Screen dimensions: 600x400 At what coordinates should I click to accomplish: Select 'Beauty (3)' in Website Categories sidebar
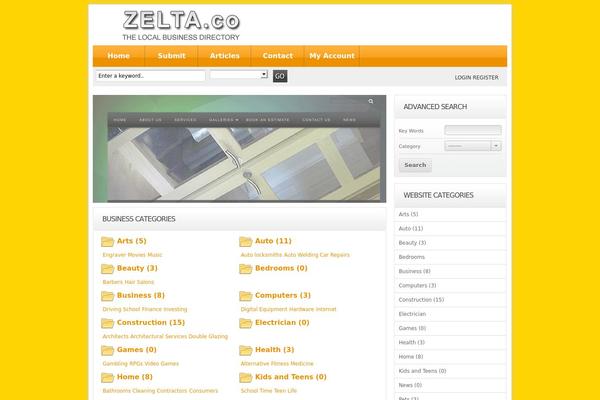412,243
